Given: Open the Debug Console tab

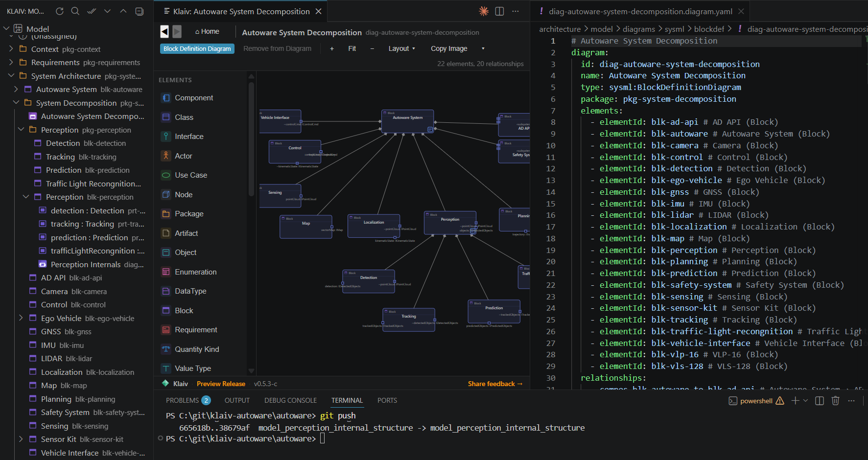Looking at the screenshot, I should 290,400.
